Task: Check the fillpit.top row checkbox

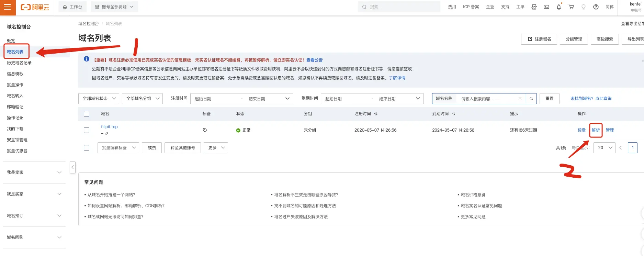Action: pos(87,130)
